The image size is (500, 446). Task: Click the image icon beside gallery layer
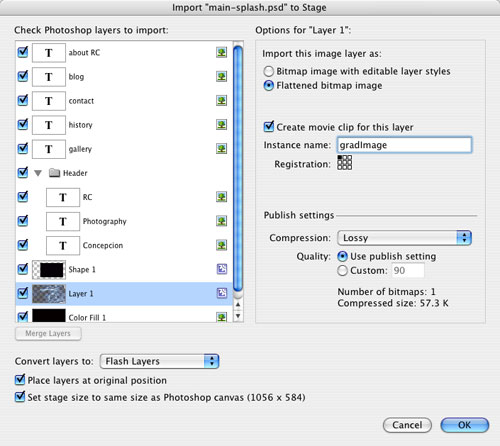tap(221, 149)
